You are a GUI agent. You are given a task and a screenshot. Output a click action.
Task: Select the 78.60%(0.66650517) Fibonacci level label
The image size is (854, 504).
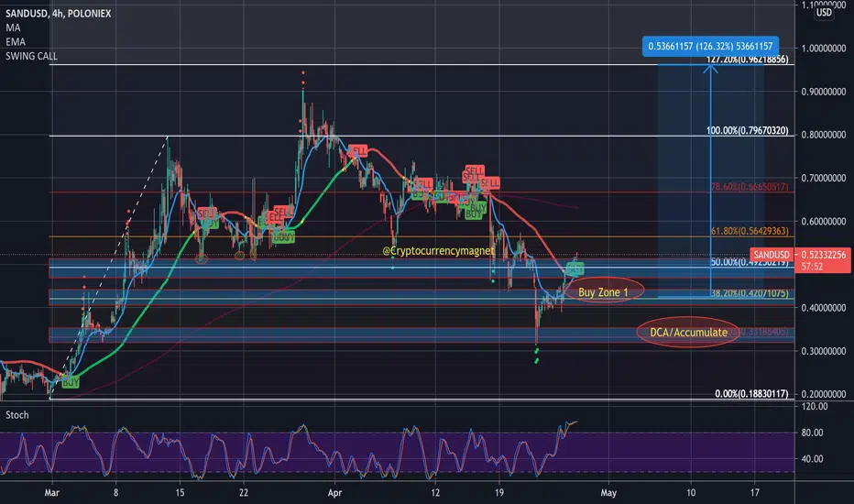[x=750, y=187]
